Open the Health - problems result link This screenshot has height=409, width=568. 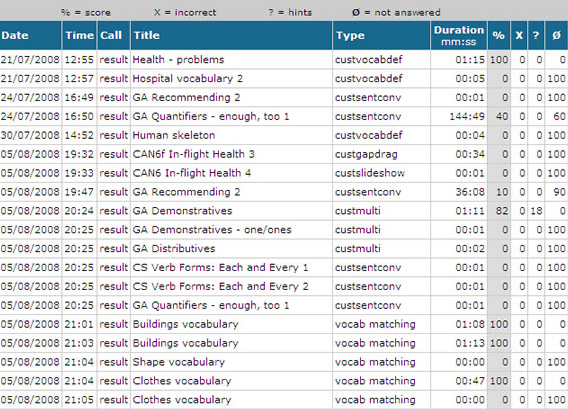pyautogui.click(x=178, y=60)
